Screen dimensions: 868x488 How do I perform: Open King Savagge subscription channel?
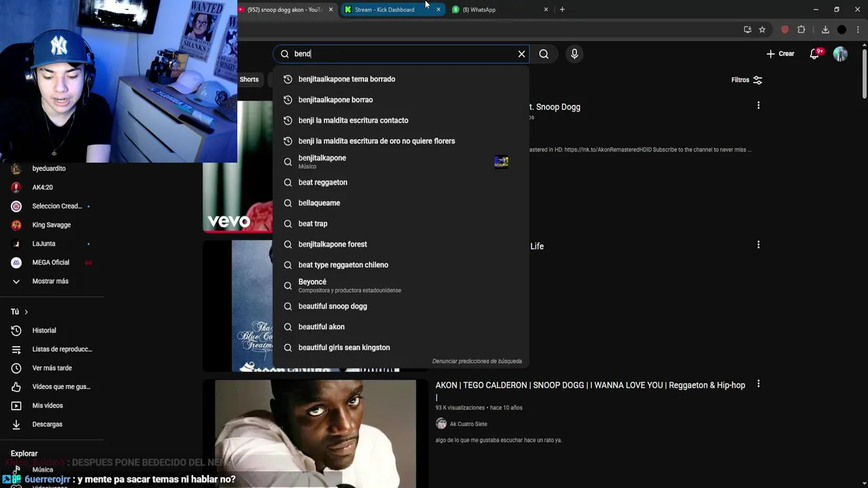coord(51,225)
